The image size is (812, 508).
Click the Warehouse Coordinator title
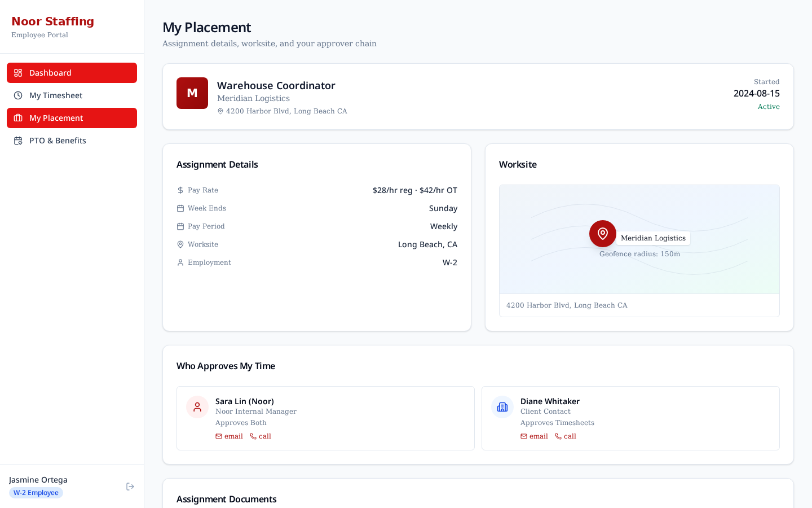276,85
